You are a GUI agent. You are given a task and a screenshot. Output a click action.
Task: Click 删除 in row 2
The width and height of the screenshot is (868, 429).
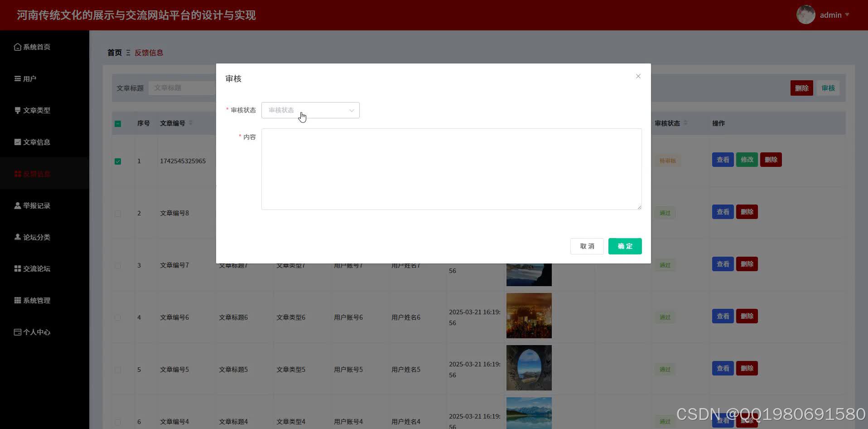pos(747,212)
